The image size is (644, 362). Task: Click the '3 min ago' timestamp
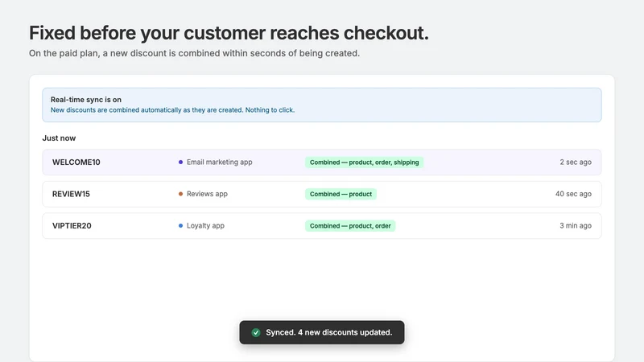point(576,226)
